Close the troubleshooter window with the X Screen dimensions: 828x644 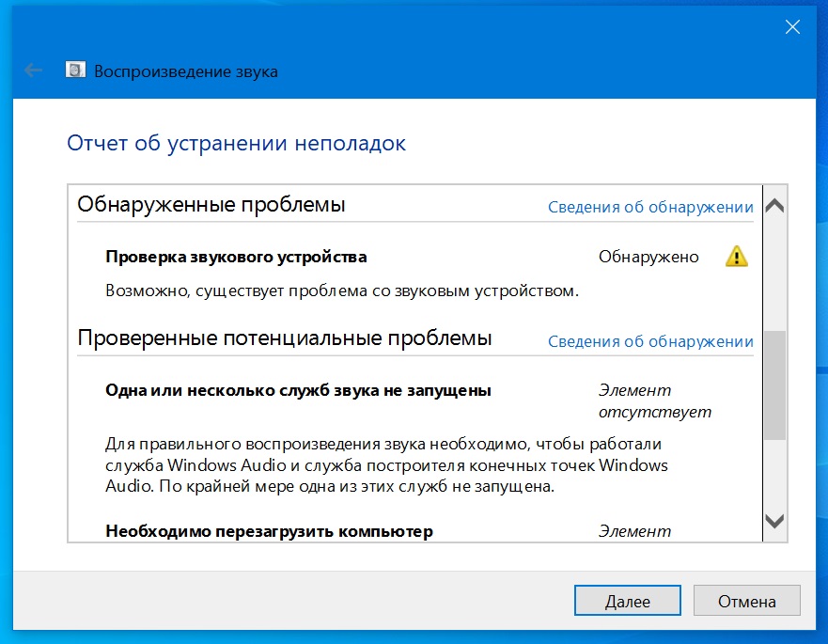[x=792, y=27]
